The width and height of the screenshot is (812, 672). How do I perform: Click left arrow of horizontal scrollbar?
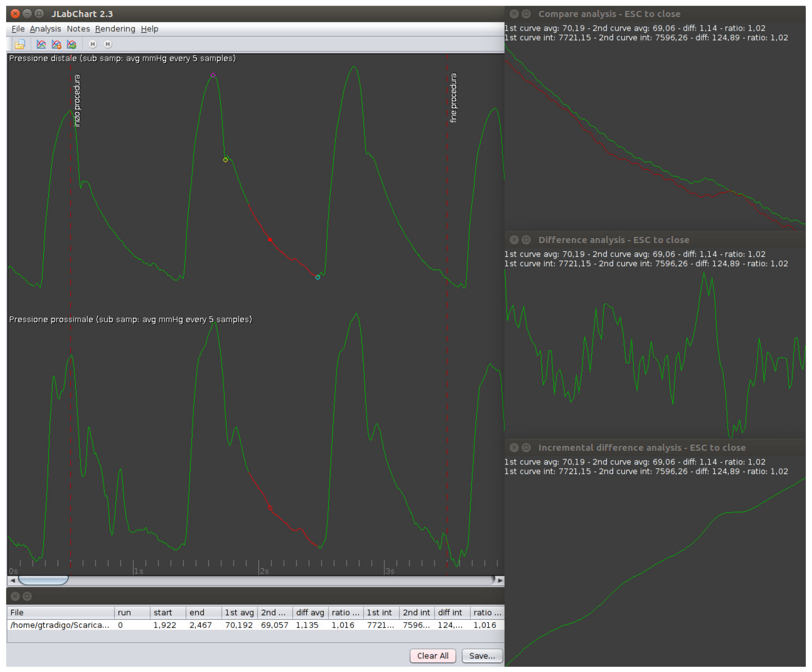[x=13, y=580]
